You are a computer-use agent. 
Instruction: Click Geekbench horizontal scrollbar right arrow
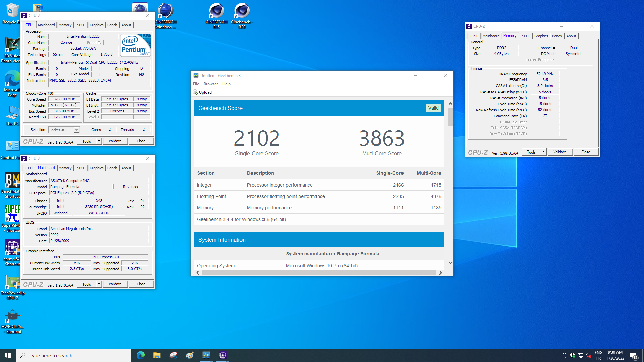(440, 273)
